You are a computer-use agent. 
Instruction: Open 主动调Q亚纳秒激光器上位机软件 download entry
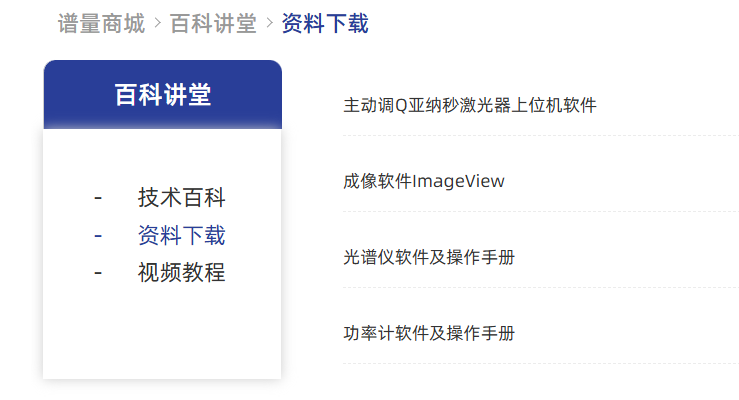click(x=469, y=105)
